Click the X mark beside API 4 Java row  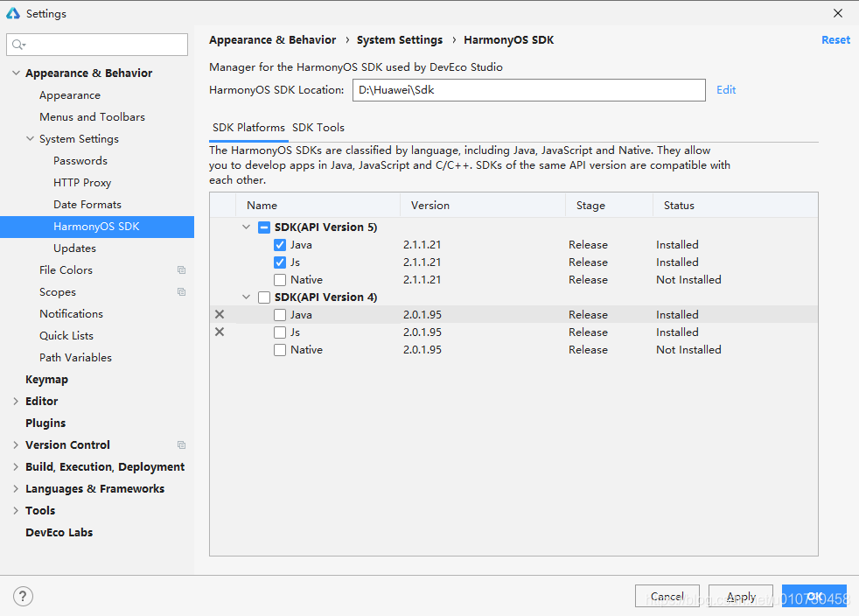pos(220,315)
